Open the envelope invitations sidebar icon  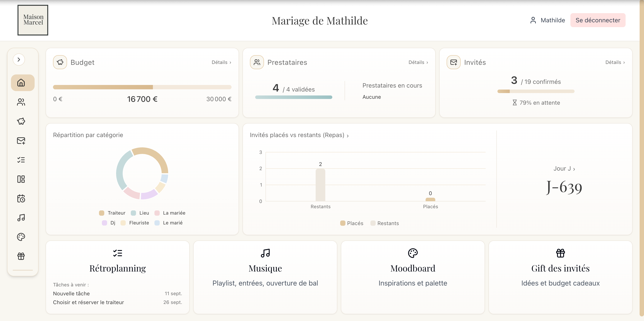21,141
